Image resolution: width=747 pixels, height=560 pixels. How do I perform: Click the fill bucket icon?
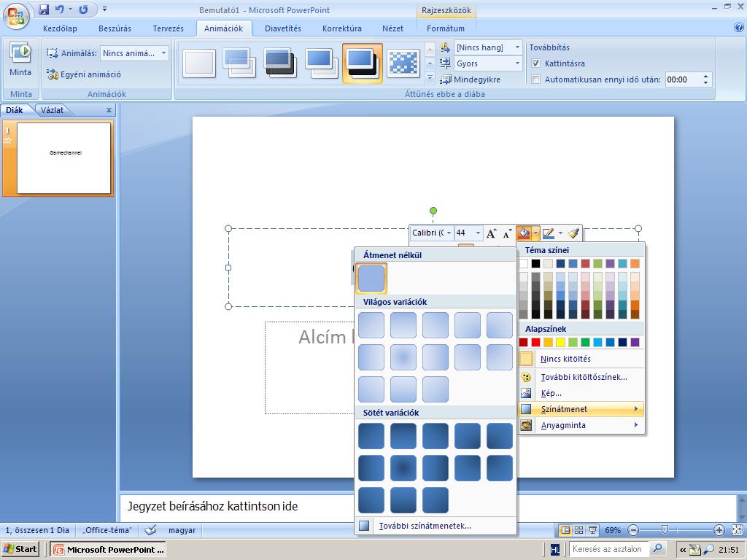coord(524,233)
